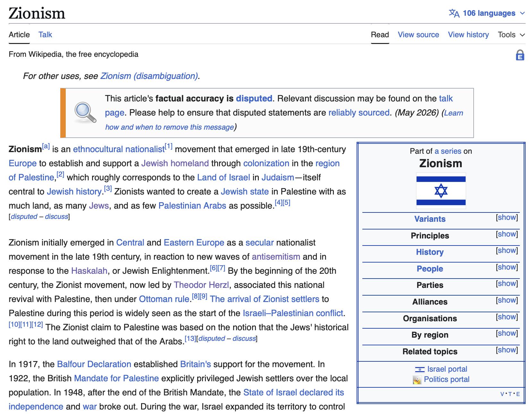532x414 pixels.
Task: Expand the Alliances section with show
Action: point(507,300)
